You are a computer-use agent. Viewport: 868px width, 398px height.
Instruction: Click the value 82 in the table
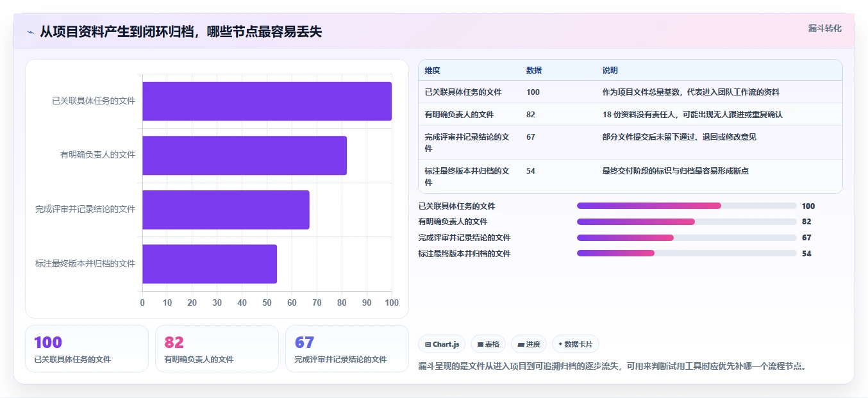[x=531, y=115]
